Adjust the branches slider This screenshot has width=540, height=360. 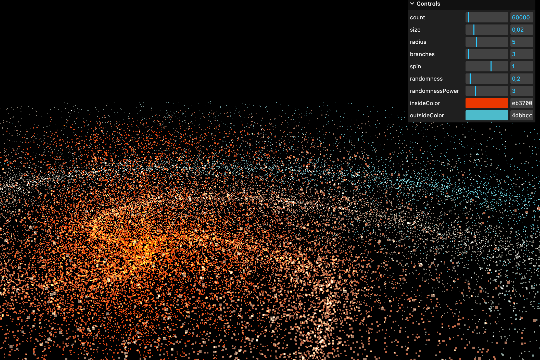pos(487,54)
